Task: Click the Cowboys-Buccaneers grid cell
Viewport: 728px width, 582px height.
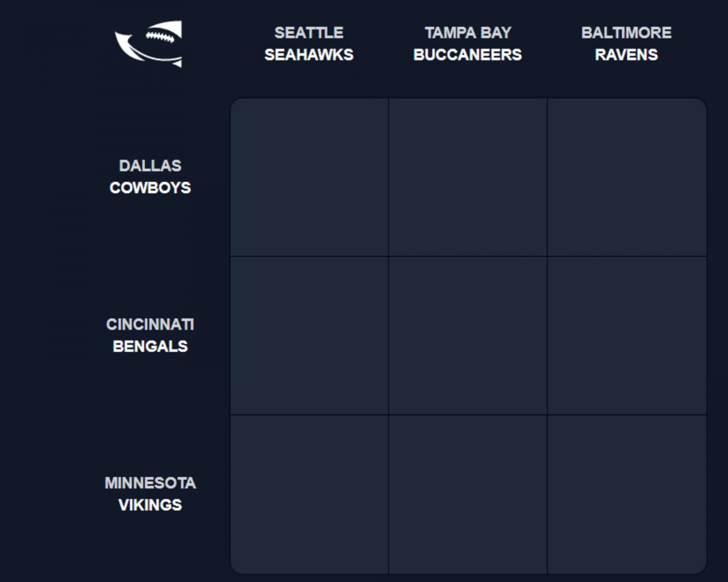Action: pyautogui.click(x=468, y=176)
